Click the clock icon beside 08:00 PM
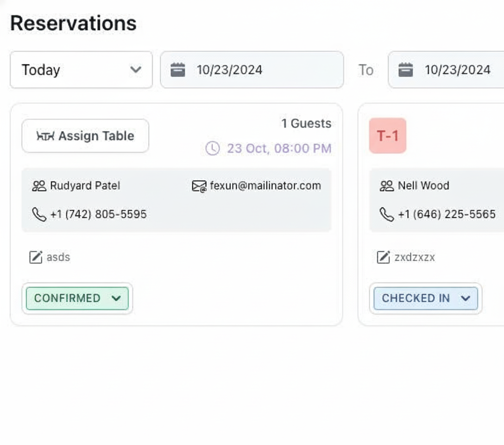This screenshot has height=445, width=504. pyautogui.click(x=212, y=149)
